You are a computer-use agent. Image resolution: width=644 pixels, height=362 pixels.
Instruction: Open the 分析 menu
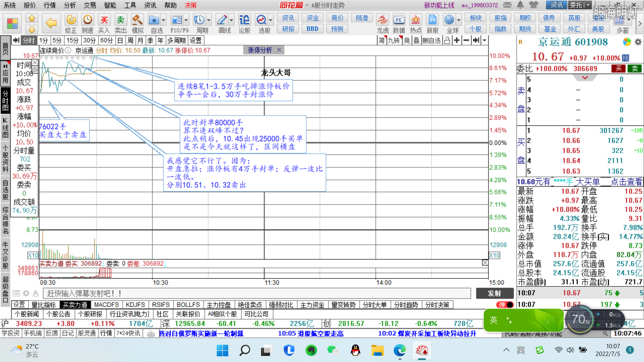(70, 5)
